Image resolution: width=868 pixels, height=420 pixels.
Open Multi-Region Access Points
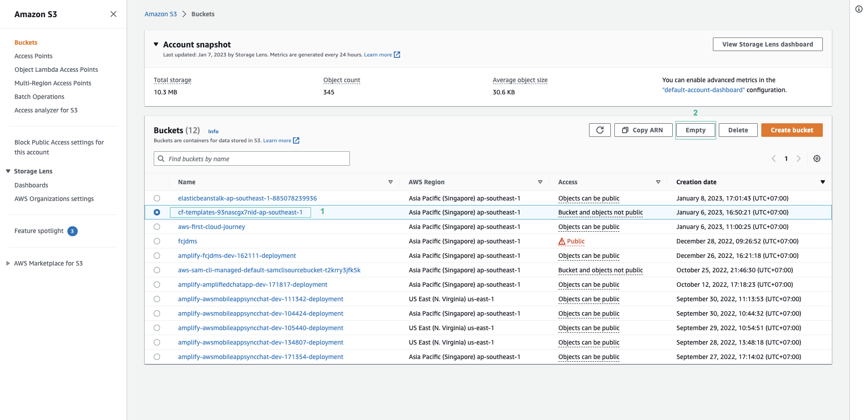coord(53,83)
